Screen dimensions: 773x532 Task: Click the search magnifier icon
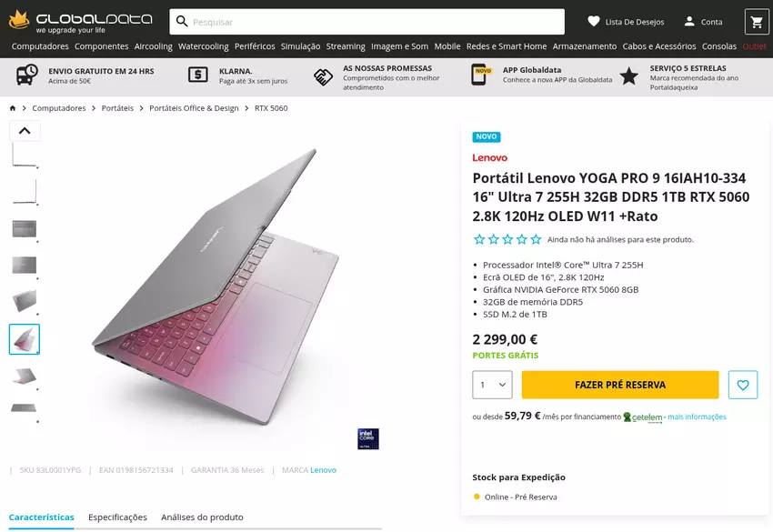pos(182,22)
